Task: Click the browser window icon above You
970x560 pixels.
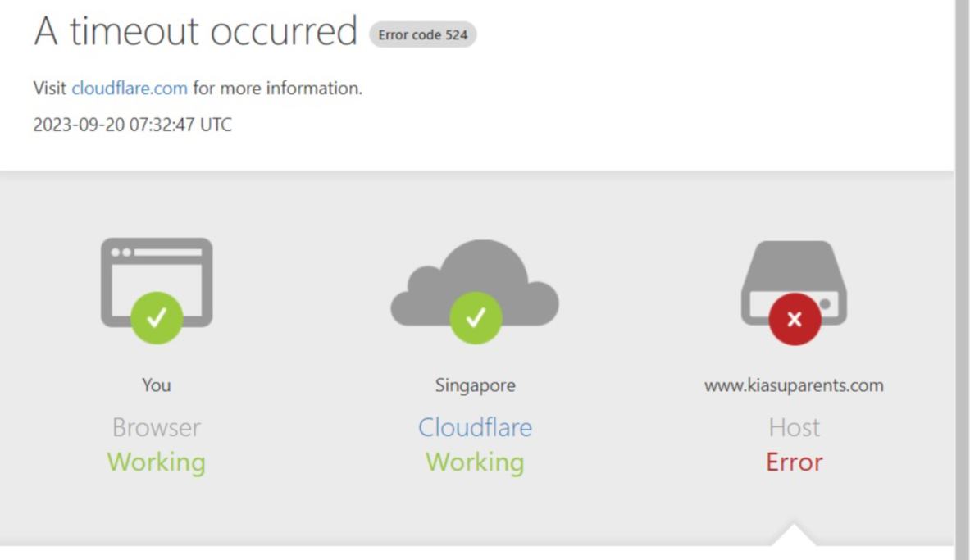Action: (x=157, y=290)
